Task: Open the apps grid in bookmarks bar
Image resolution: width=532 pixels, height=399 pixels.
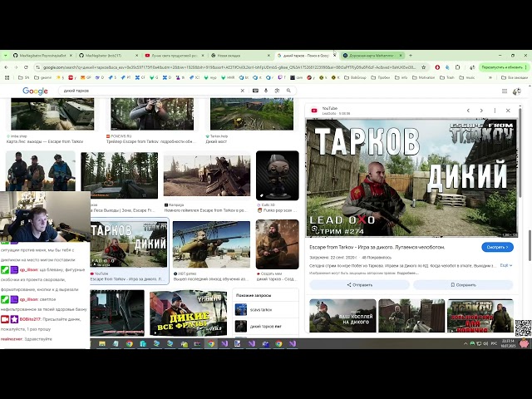Action: [7, 77]
